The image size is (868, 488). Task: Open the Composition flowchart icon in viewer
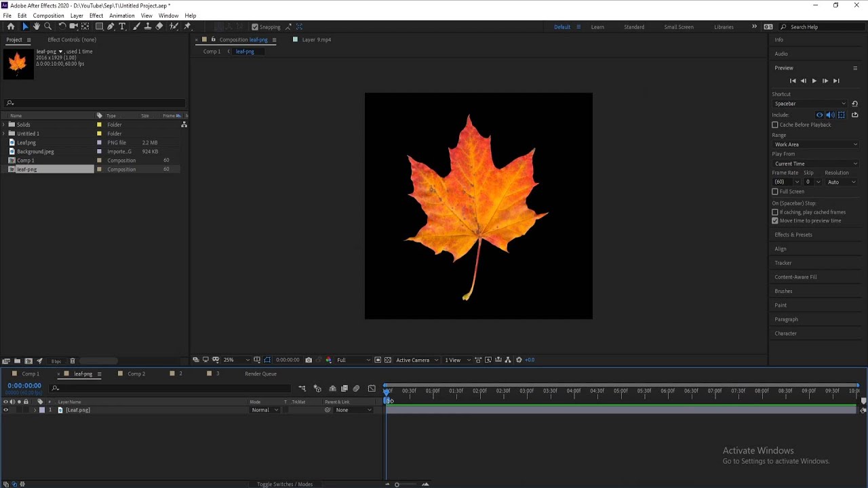tap(508, 360)
